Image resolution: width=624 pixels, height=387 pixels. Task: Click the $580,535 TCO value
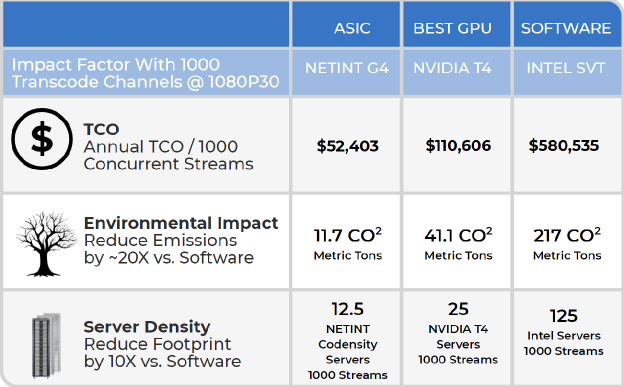pos(564,145)
